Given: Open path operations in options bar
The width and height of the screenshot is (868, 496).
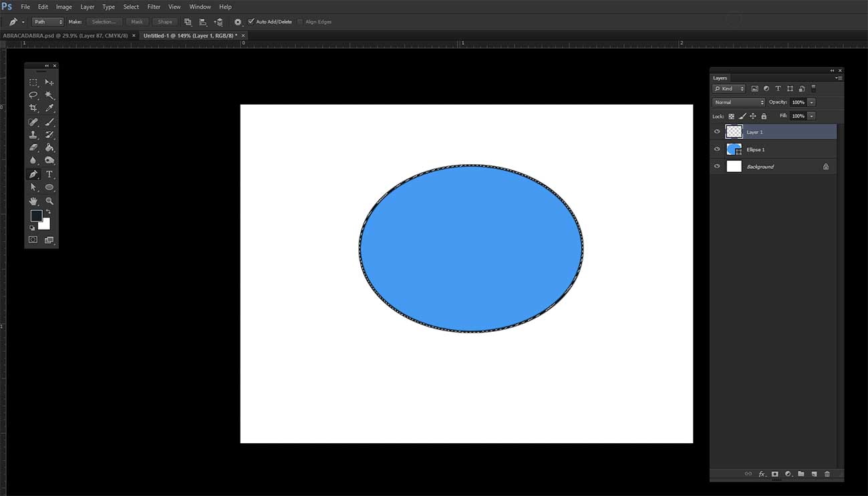Looking at the screenshot, I should (x=188, y=22).
